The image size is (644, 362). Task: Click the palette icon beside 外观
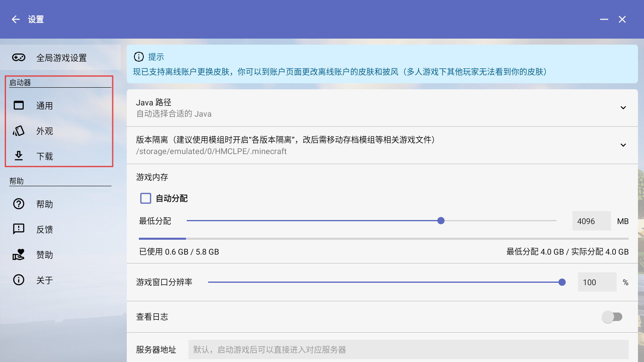coord(19,131)
